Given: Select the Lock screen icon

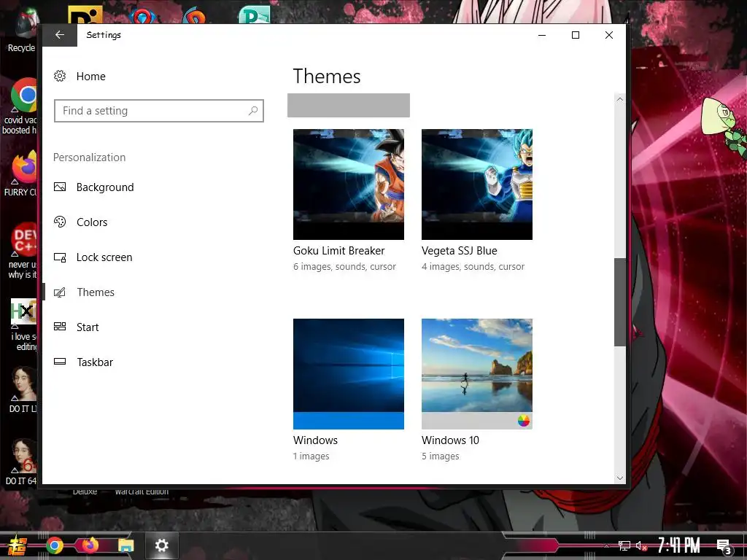Looking at the screenshot, I should pyautogui.click(x=60, y=257).
